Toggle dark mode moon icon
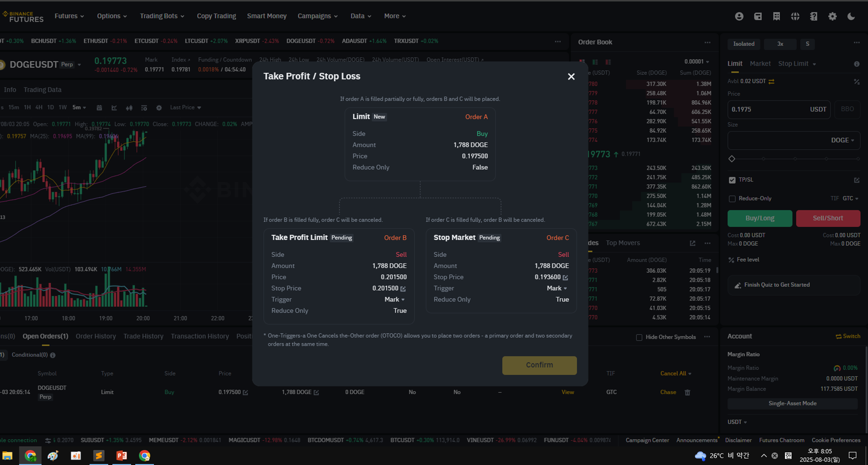Viewport: 868px width, 465px height. [x=851, y=16]
